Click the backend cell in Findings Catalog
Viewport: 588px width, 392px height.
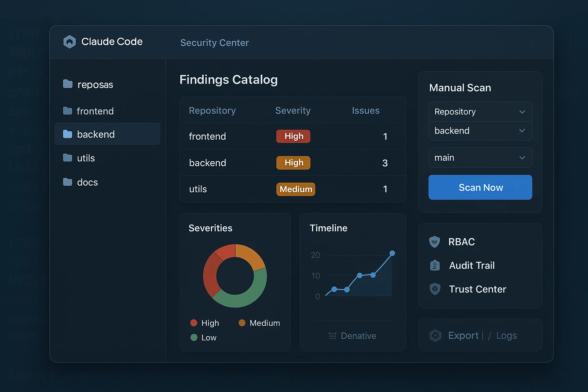[x=207, y=163]
